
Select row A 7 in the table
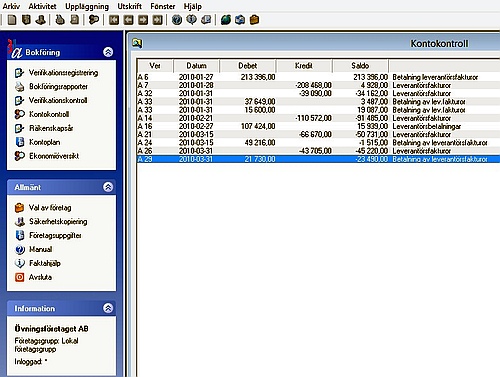318,85
